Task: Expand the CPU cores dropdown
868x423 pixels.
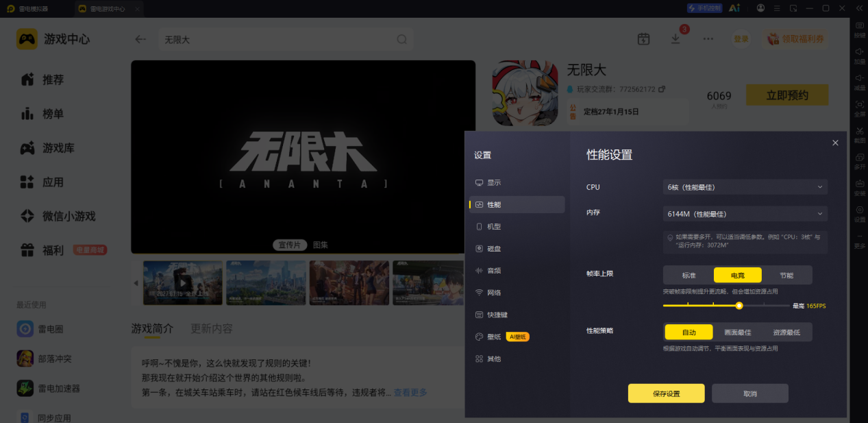Action: click(745, 186)
